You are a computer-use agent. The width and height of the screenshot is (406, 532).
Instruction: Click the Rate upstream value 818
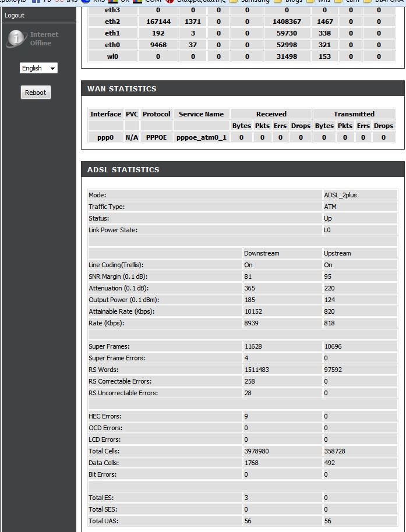(x=329, y=323)
